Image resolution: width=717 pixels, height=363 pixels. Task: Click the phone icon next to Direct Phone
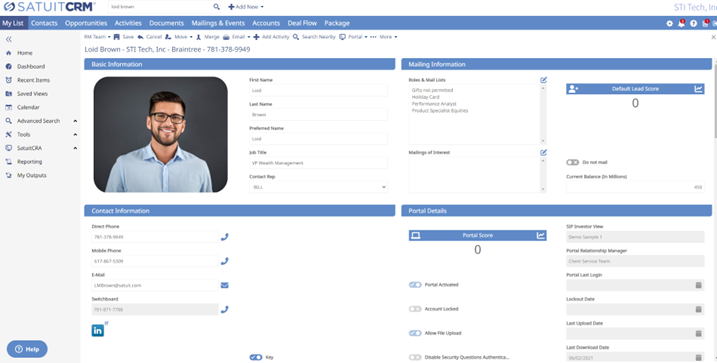click(225, 237)
